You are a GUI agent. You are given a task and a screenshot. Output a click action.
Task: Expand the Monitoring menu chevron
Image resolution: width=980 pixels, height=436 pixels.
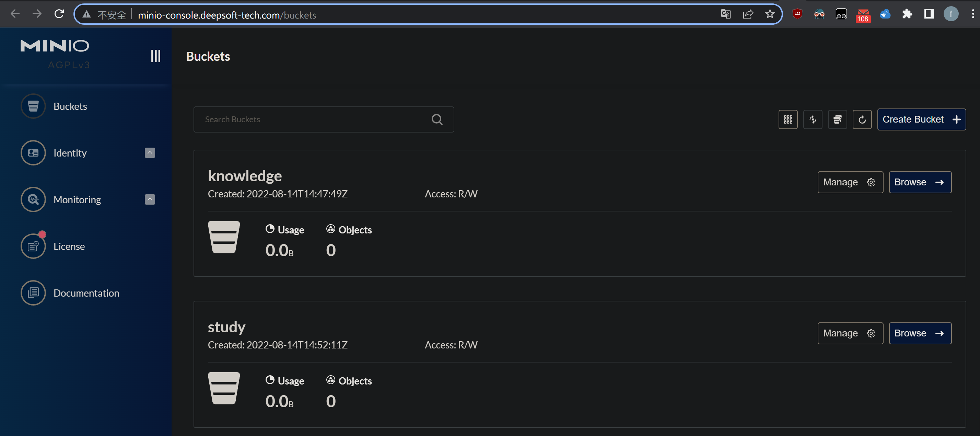pos(150,199)
